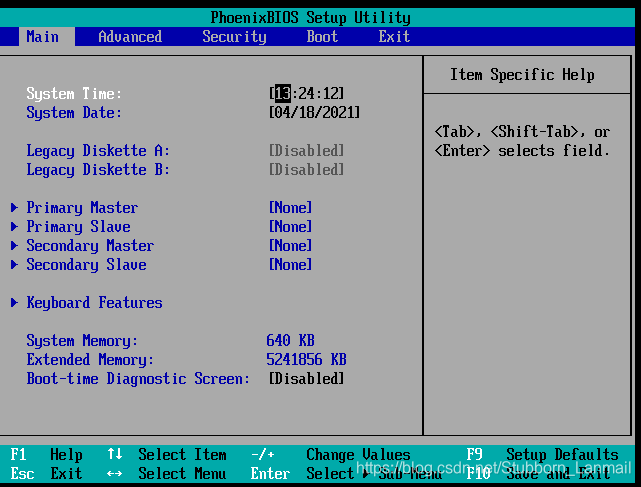Click the Primary Master None value

[291, 208]
